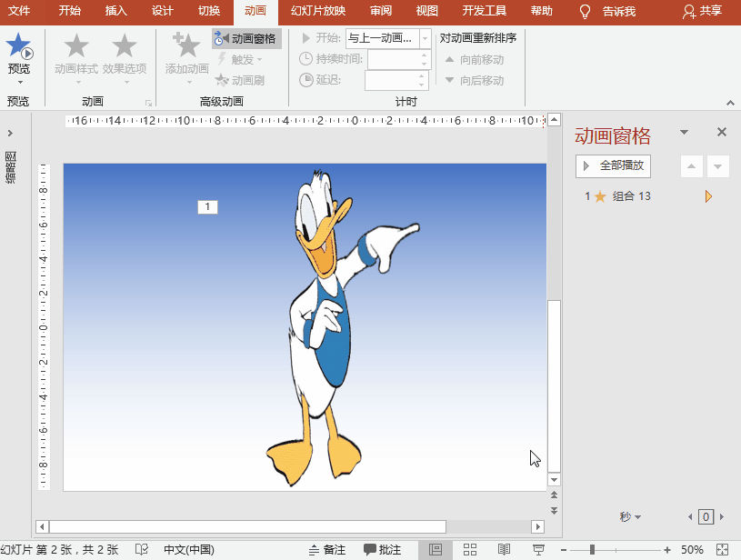
Task: Click the Tell Me lightbulb icon
Action: pos(585,11)
